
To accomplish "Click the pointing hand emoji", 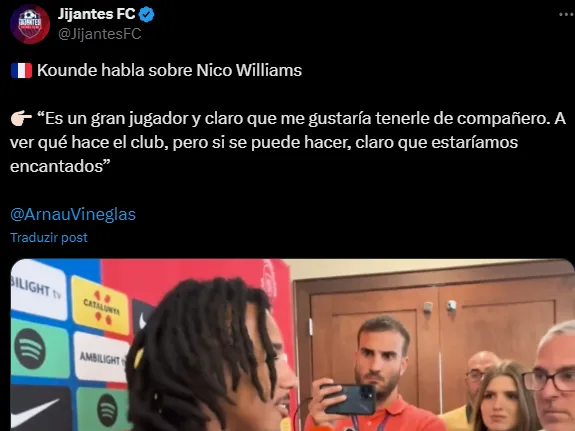I will coord(21,119).
